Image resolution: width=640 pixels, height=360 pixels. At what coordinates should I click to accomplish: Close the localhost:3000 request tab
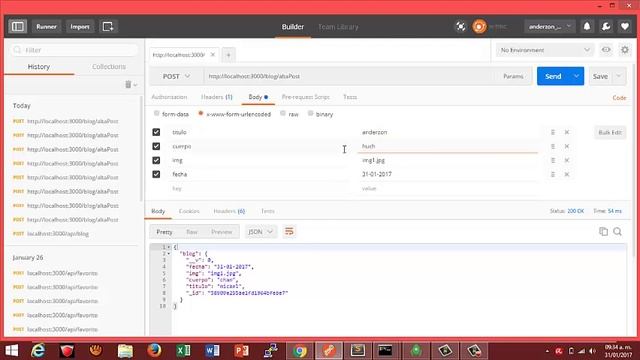tap(213, 55)
